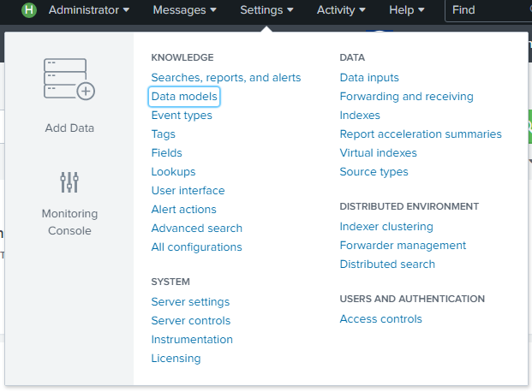This screenshot has height=392, width=532.
Task: Open Access controls link
Action: 380,319
